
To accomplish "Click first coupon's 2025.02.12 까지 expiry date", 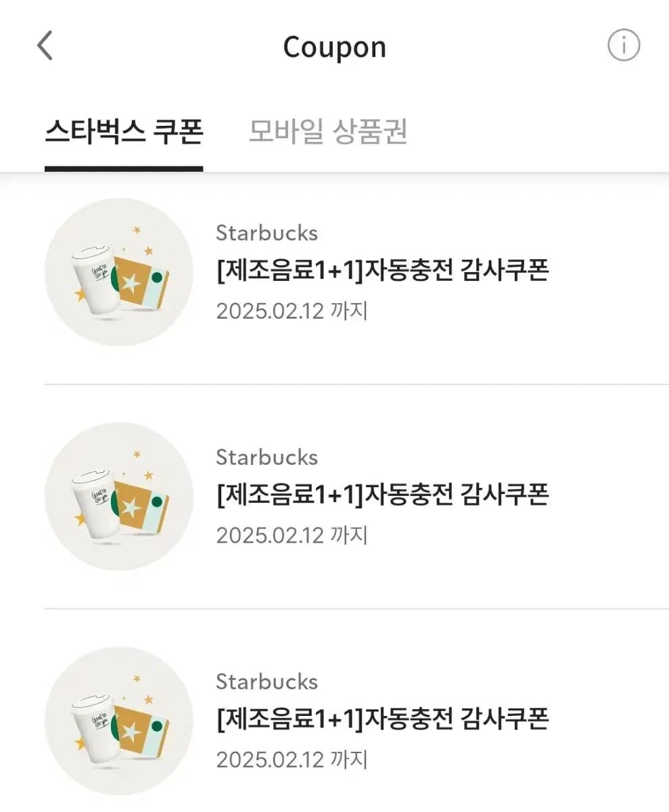I will [x=292, y=311].
